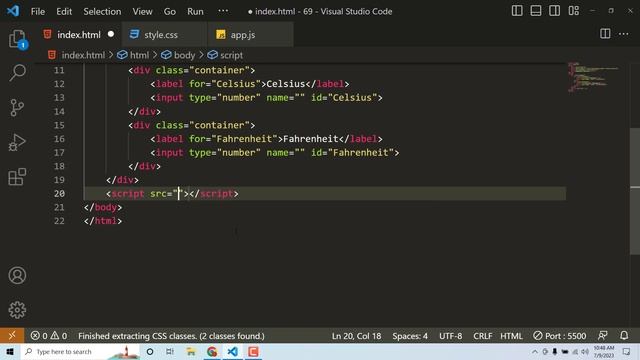Toggle the bottom panel layout button

point(536,11)
